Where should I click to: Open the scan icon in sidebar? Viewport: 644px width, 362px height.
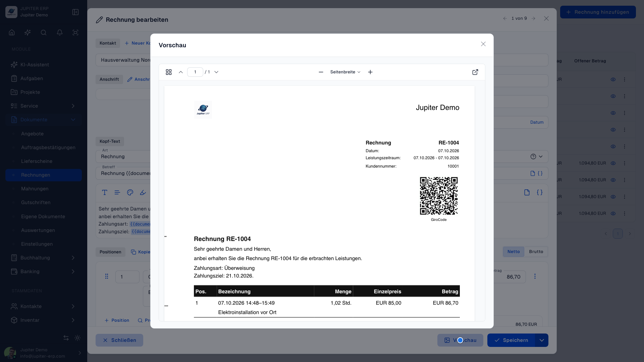tap(75, 33)
